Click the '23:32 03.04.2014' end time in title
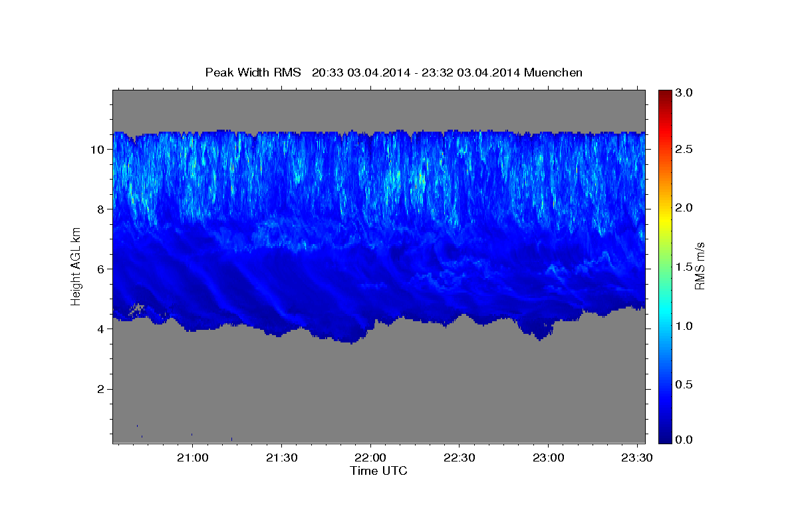 (x=470, y=72)
